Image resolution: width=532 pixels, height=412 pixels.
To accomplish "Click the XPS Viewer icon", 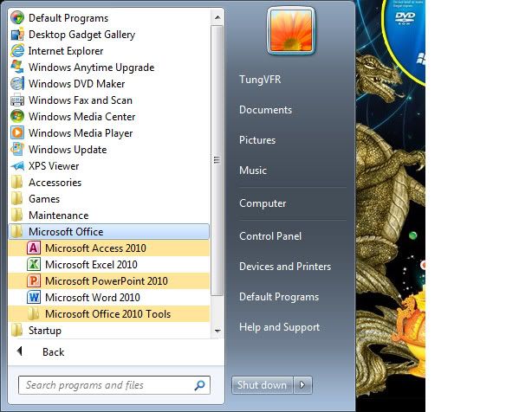I will (x=17, y=166).
